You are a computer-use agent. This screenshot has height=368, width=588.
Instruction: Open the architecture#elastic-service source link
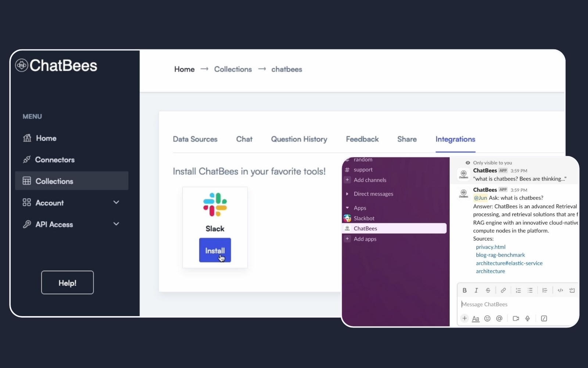[x=509, y=263]
